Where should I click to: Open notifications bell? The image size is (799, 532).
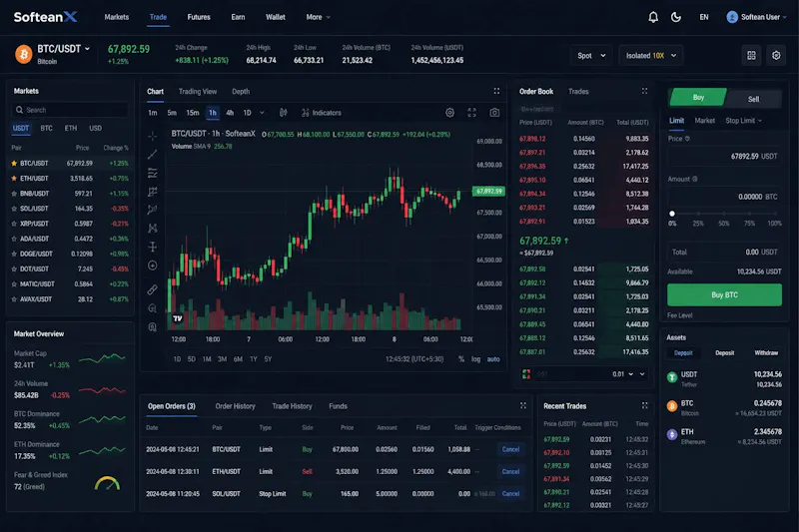[x=653, y=17]
